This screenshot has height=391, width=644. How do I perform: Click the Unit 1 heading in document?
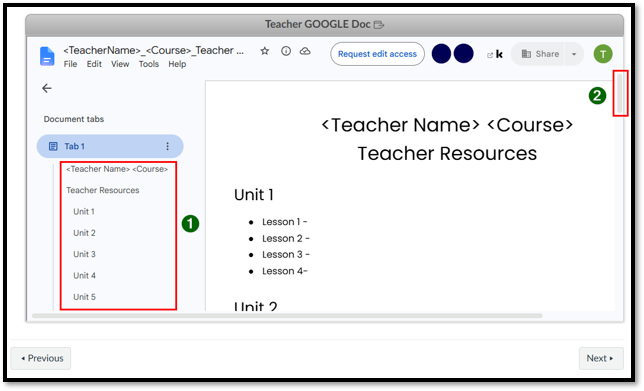[254, 195]
